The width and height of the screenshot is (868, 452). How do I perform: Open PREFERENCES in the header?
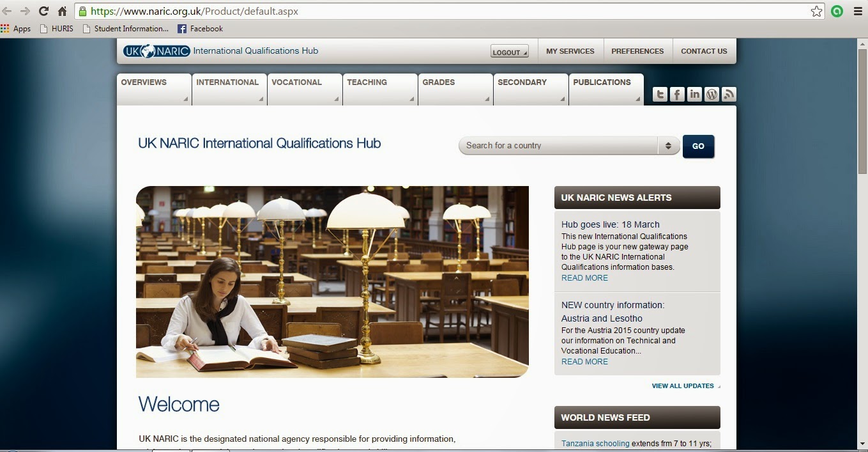[637, 51]
